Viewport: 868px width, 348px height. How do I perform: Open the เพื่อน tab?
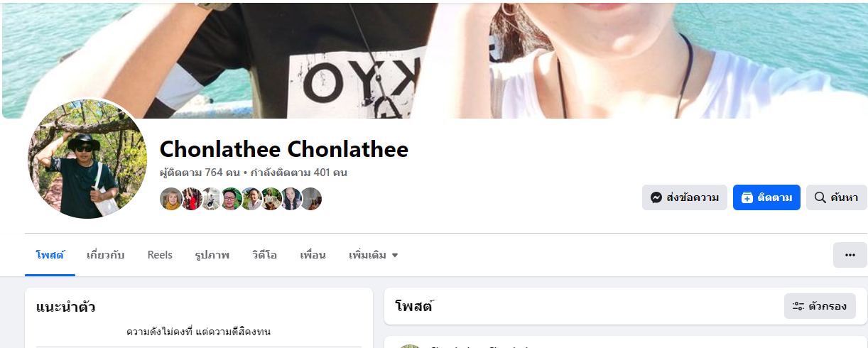[x=313, y=255]
